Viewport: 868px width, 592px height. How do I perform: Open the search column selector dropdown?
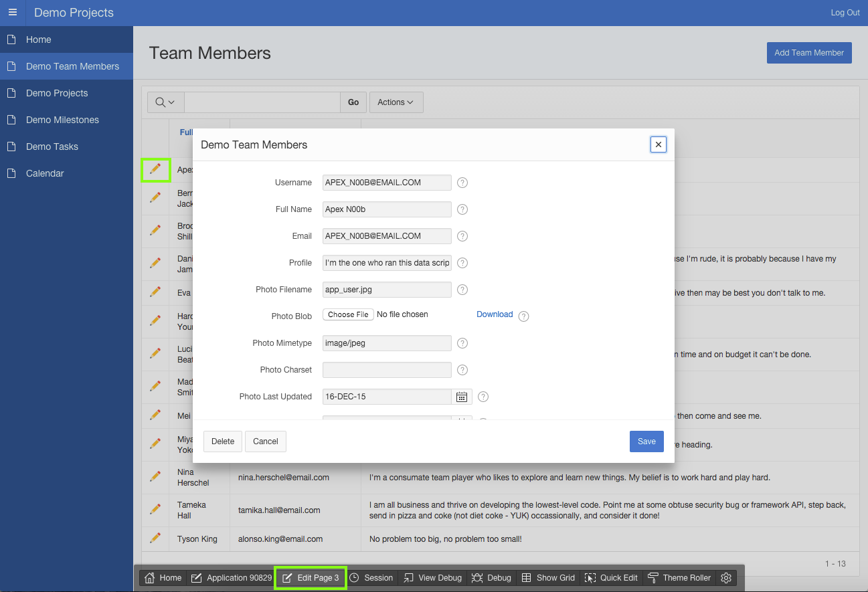tap(165, 102)
